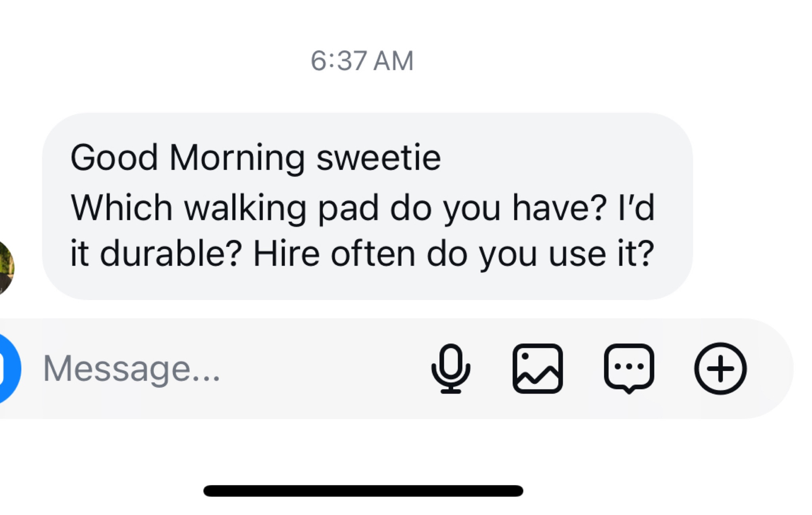
Task: Tap the black home indicator bar
Action: click(x=363, y=491)
